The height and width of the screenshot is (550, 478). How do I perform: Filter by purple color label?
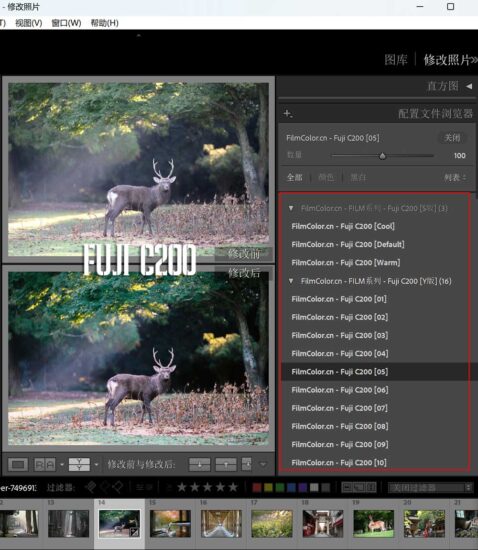click(x=303, y=487)
